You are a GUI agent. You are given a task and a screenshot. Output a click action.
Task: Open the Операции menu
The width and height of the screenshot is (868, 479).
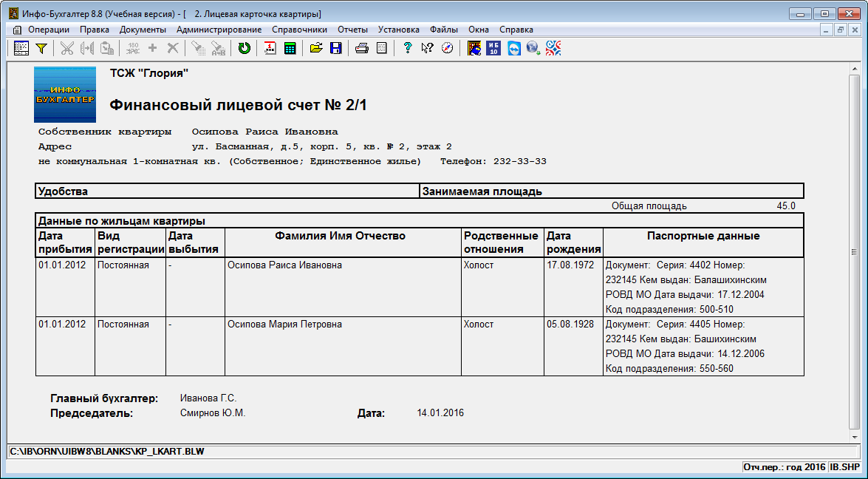click(49, 30)
